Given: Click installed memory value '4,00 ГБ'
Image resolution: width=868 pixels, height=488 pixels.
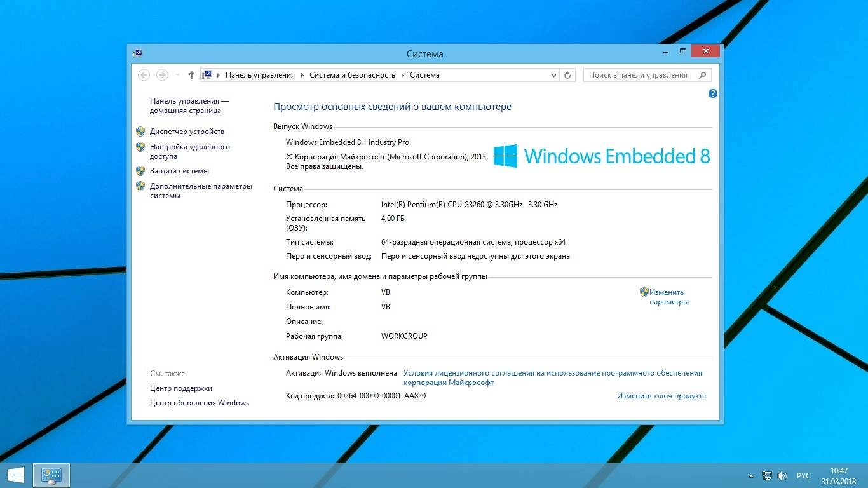Looking at the screenshot, I should [393, 219].
